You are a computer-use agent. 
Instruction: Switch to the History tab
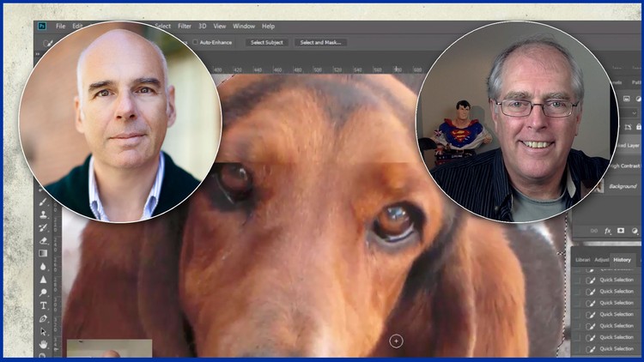(x=622, y=260)
